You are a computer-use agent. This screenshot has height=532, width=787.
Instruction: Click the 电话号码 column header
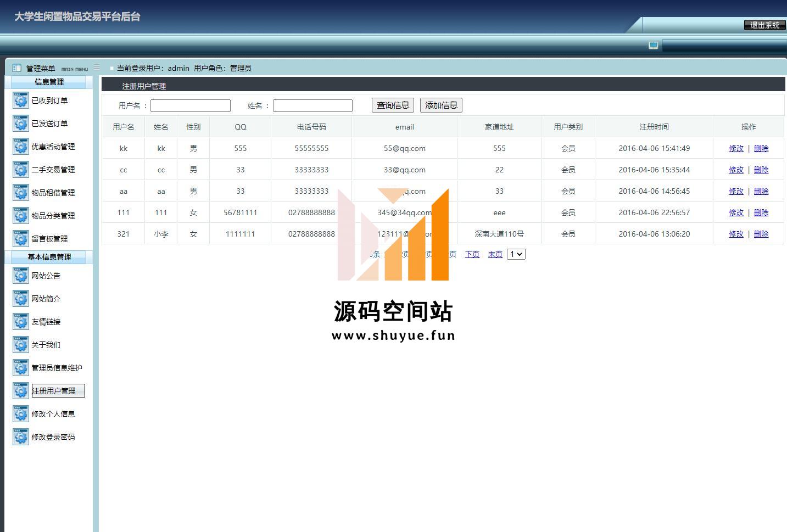(x=311, y=127)
